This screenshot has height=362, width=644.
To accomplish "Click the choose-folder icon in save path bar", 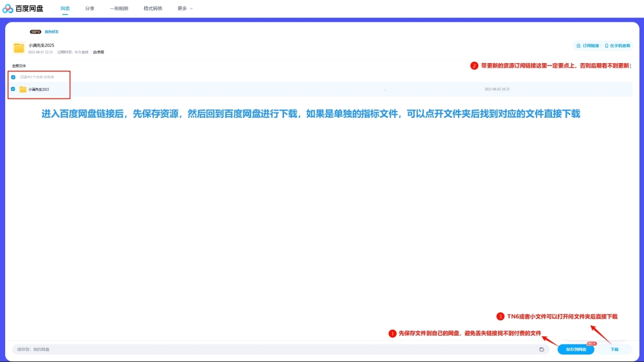I will [542, 349].
